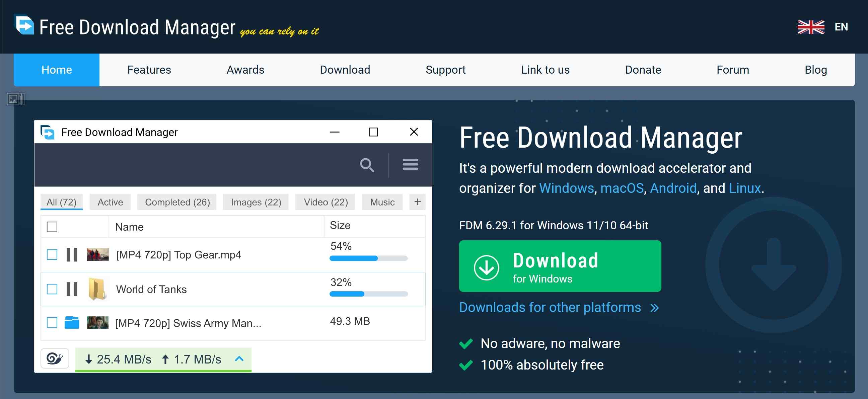Click the double chevron after other platforms
The height and width of the screenshot is (399, 868).
click(654, 308)
